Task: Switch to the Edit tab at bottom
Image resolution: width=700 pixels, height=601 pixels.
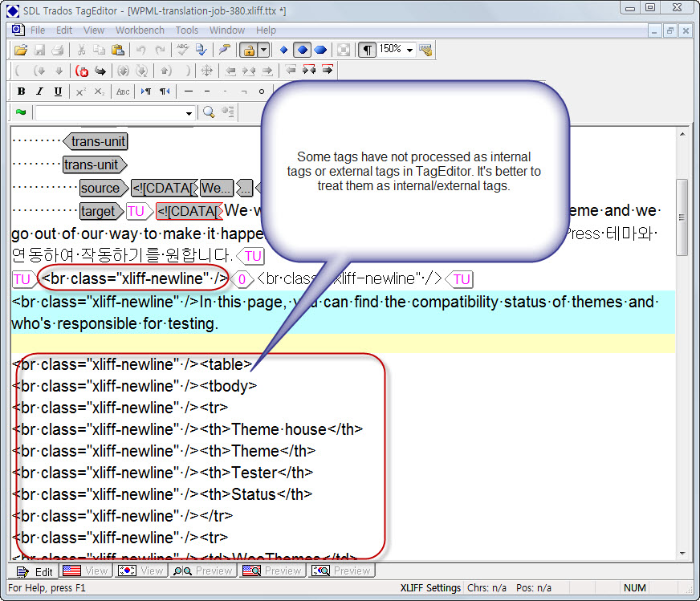Action: click(x=35, y=571)
